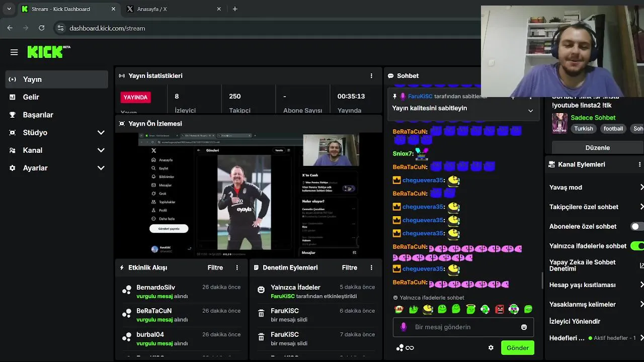Toggle Abonelere özel sohbet switch
This screenshot has height=362, width=644.
pyautogui.click(x=637, y=226)
